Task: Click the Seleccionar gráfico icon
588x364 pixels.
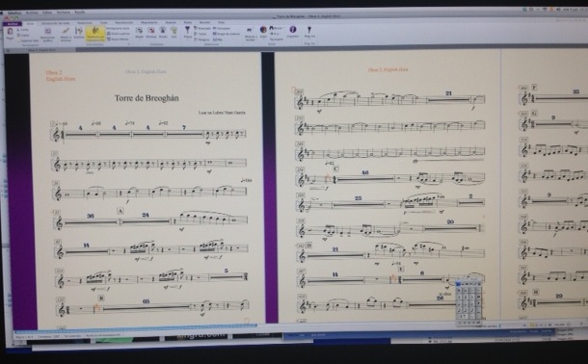Action: [47, 33]
